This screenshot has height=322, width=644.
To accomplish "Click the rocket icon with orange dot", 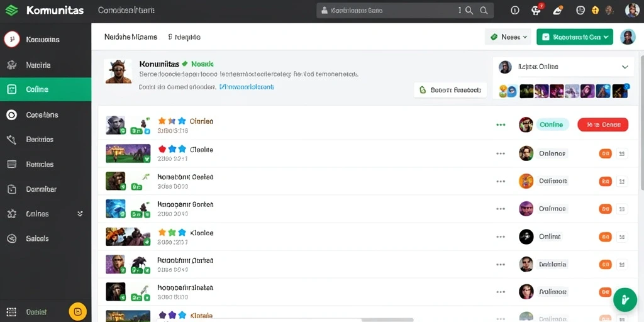I will [x=557, y=11].
